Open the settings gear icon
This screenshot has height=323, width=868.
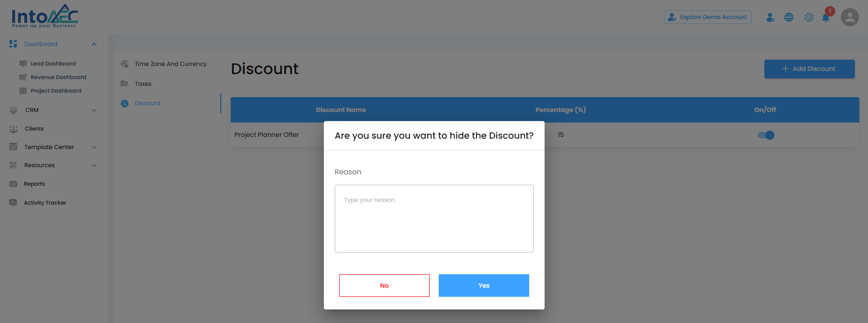809,17
